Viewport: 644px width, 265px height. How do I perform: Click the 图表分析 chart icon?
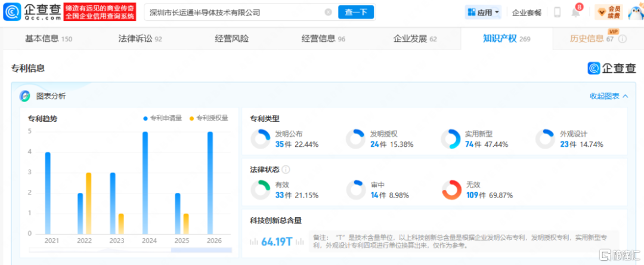pos(24,97)
